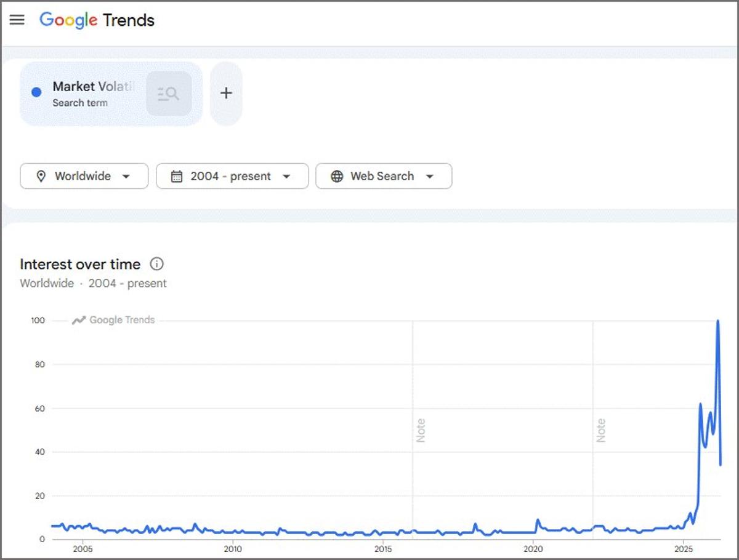Expand the Worldwide region dropdown
The image size is (739, 560).
click(126, 177)
